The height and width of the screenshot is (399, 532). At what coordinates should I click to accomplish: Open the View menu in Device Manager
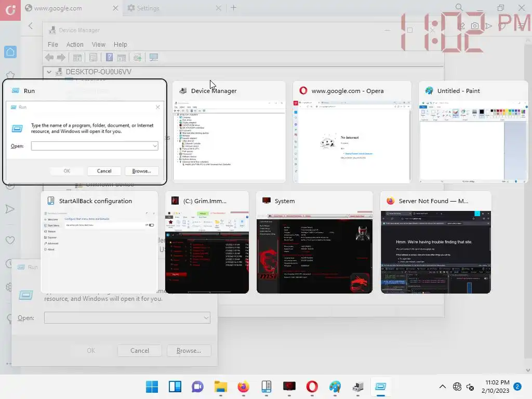pos(98,45)
